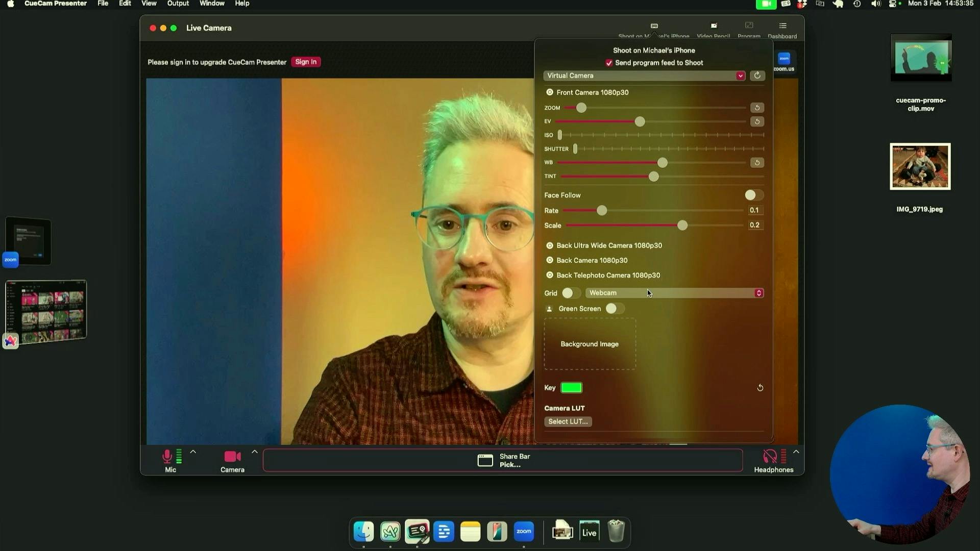Screen dimensions: 980x551
Task: Open the Window menu in menu bar
Action: (x=211, y=4)
